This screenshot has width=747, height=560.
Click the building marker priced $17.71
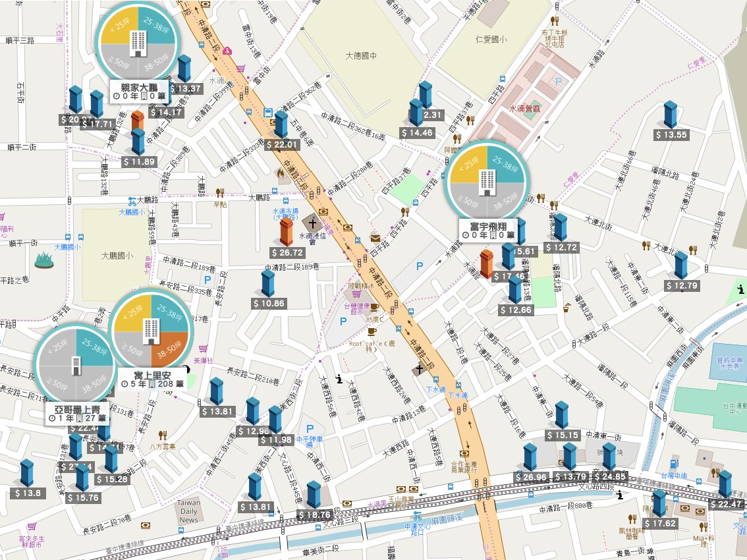(97, 104)
